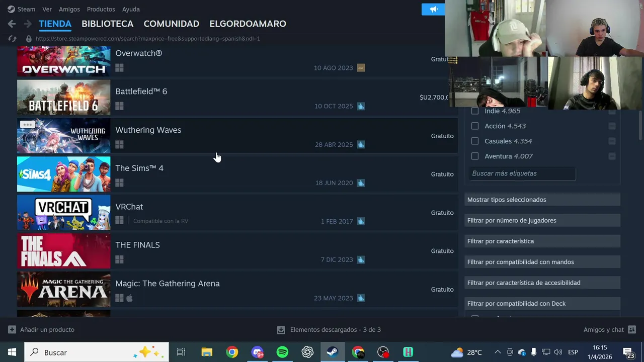Image resolution: width=644 pixels, height=362 pixels.
Task: Check the Indie tag checkbox
Action: coord(475,111)
